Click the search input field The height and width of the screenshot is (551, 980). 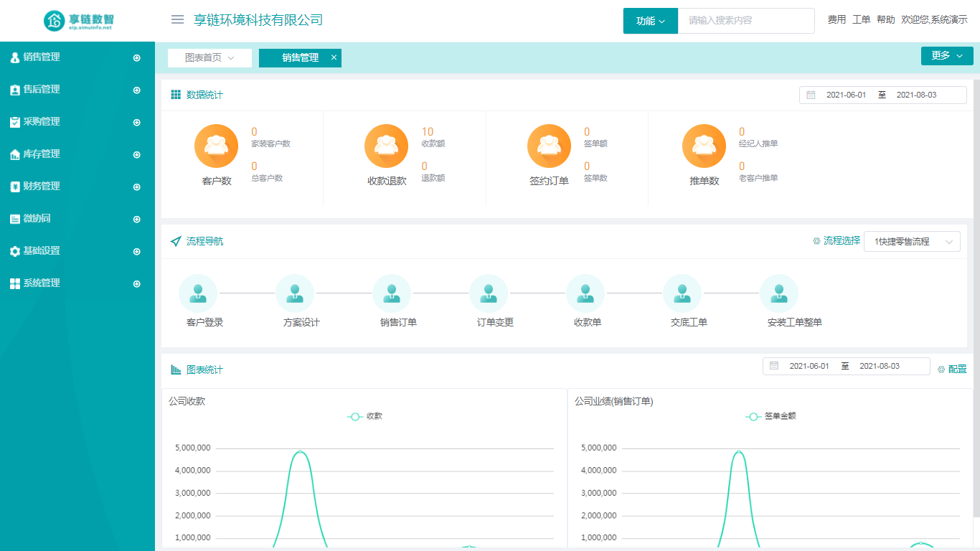click(x=746, y=21)
